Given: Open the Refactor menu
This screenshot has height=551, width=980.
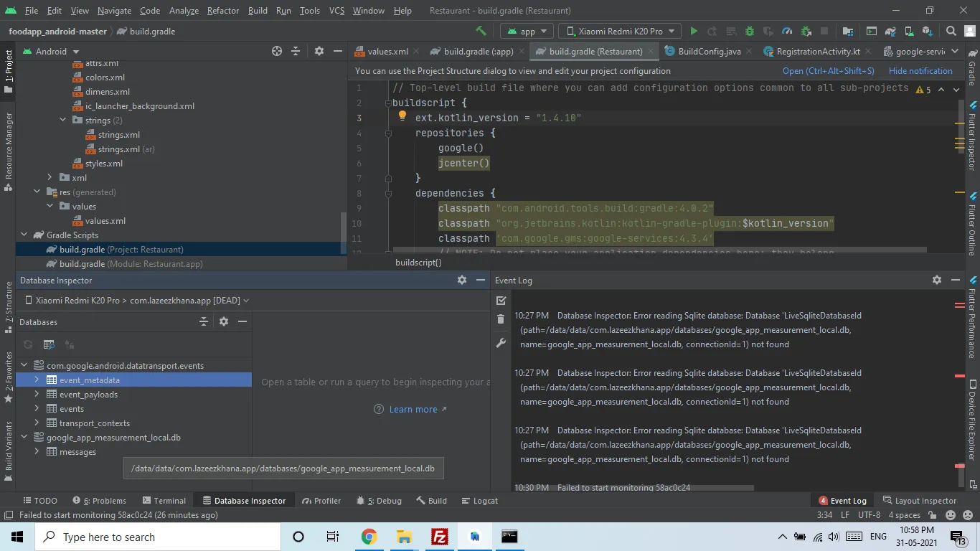Looking at the screenshot, I should click(x=222, y=11).
